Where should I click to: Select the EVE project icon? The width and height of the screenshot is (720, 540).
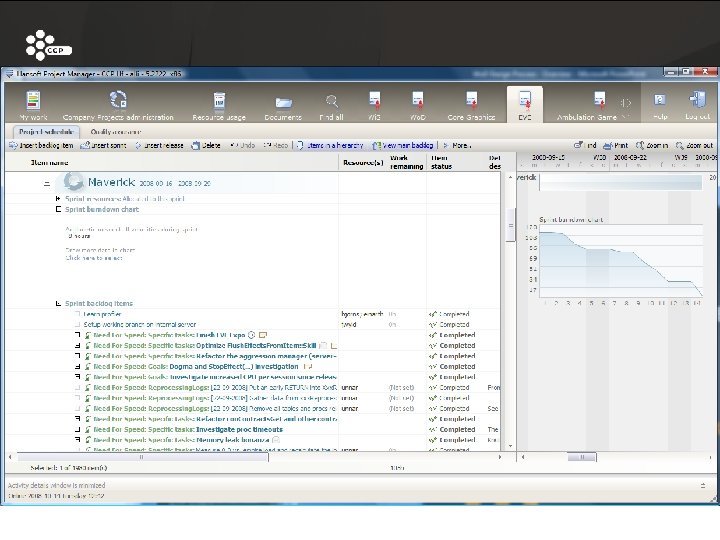click(x=525, y=101)
